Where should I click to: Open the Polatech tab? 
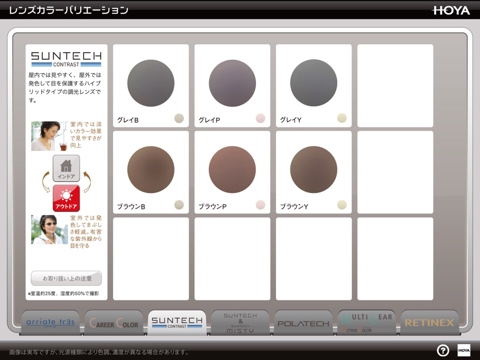(x=303, y=322)
